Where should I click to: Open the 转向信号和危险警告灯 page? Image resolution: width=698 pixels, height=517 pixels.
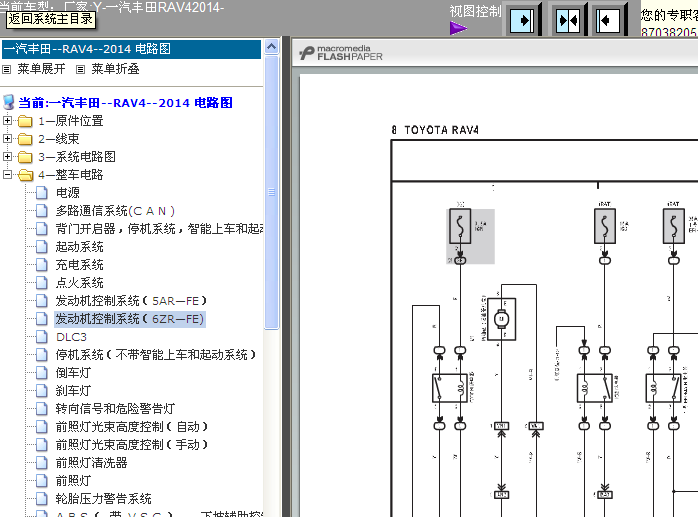(115, 409)
